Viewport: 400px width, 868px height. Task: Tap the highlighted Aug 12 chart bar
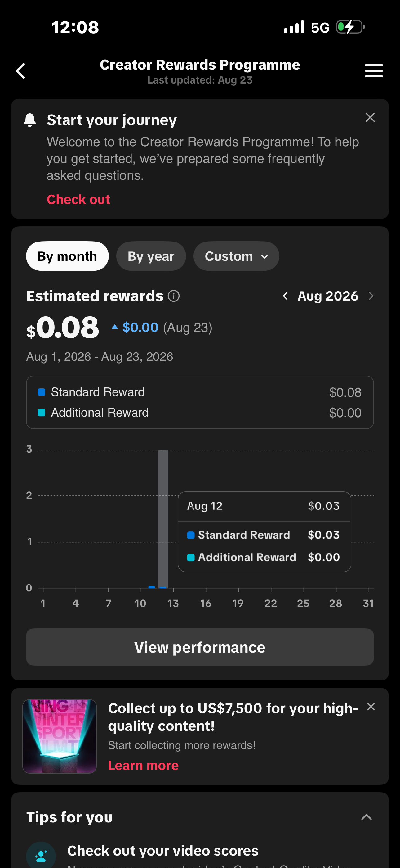(x=163, y=519)
